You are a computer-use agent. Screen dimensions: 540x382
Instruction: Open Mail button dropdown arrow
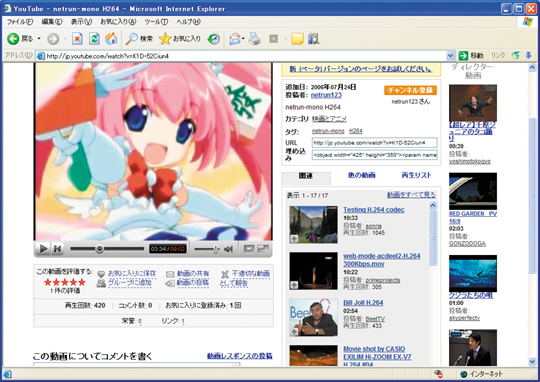(x=243, y=39)
